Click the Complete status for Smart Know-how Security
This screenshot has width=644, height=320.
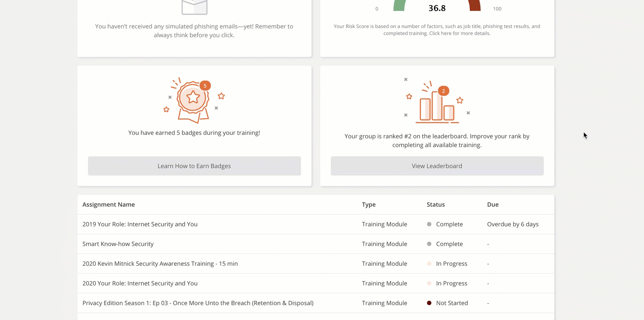coord(445,244)
